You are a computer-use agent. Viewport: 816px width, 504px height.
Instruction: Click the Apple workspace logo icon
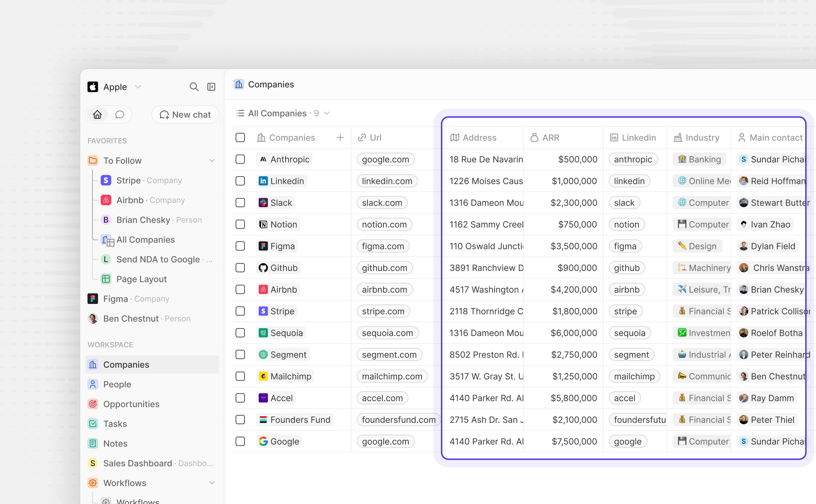(93, 87)
